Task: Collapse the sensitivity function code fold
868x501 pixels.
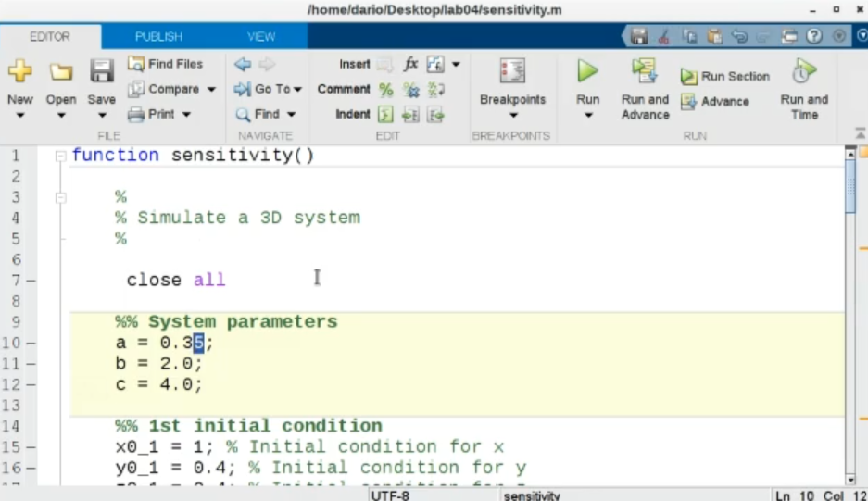Action: 61,156
